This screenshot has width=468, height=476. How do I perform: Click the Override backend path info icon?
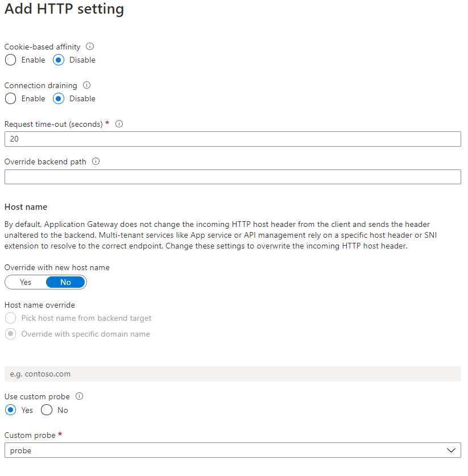[x=96, y=162]
